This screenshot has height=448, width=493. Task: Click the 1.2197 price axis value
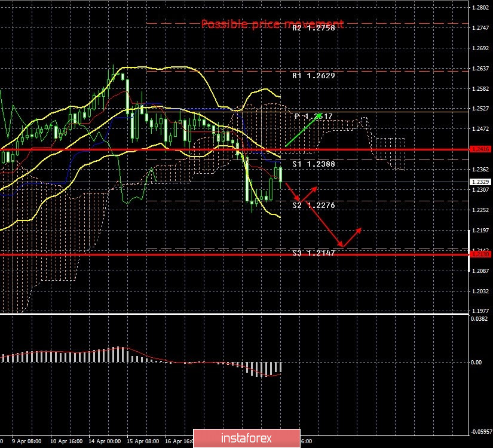coord(480,231)
